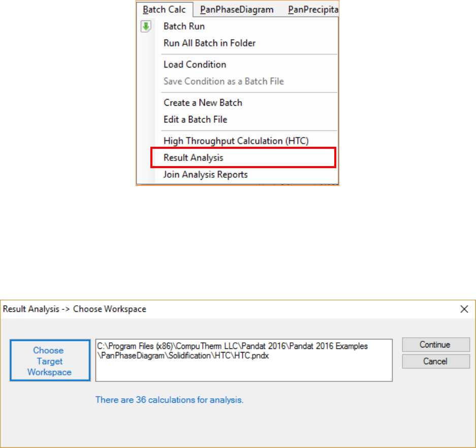Viewport: 476px width, 448px height.
Task: Click 'There are 36 calculations for analysis.' text
Action: (169, 400)
